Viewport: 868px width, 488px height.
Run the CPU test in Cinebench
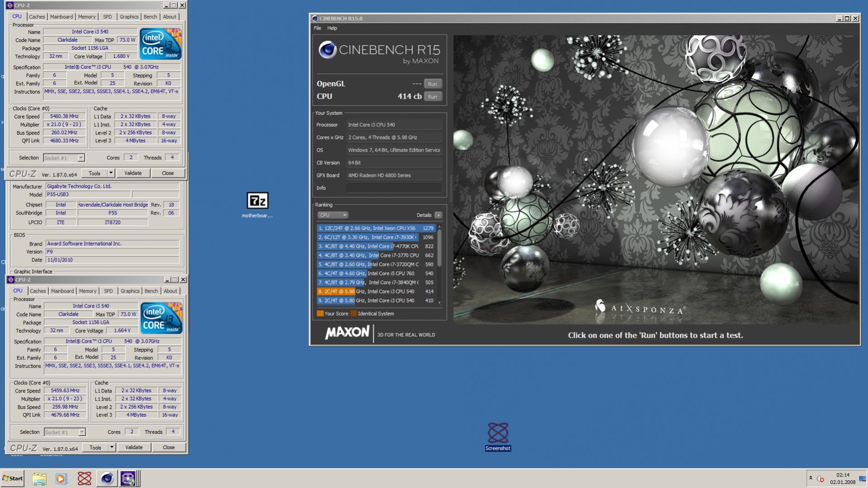click(432, 96)
